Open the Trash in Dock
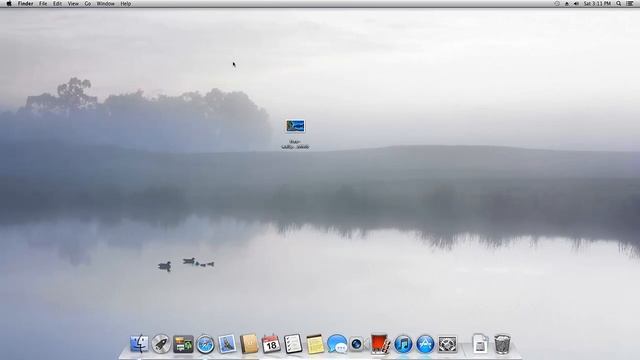Viewport: 640px width, 360px height. [x=502, y=344]
